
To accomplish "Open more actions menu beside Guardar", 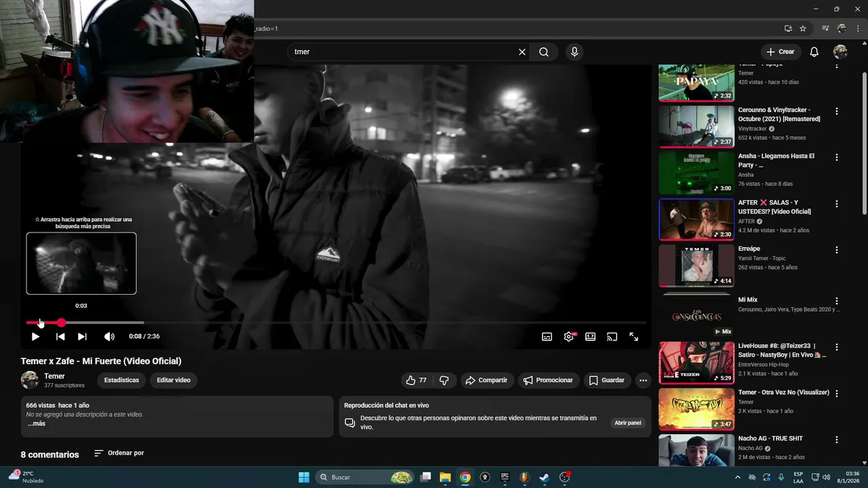I will pyautogui.click(x=643, y=380).
